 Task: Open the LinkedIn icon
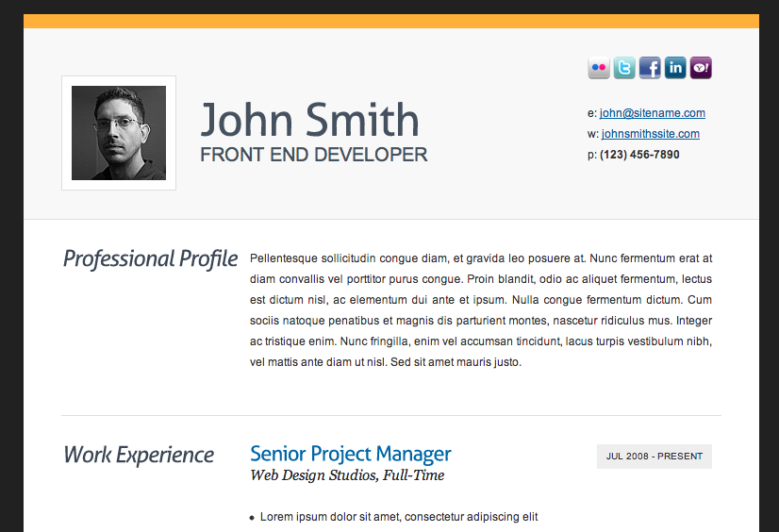[x=675, y=68]
